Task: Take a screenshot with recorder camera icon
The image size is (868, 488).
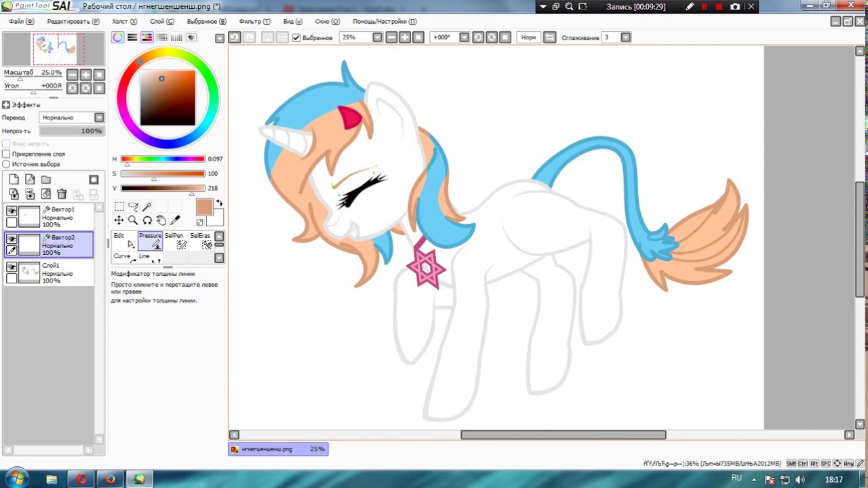Action: coord(735,7)
